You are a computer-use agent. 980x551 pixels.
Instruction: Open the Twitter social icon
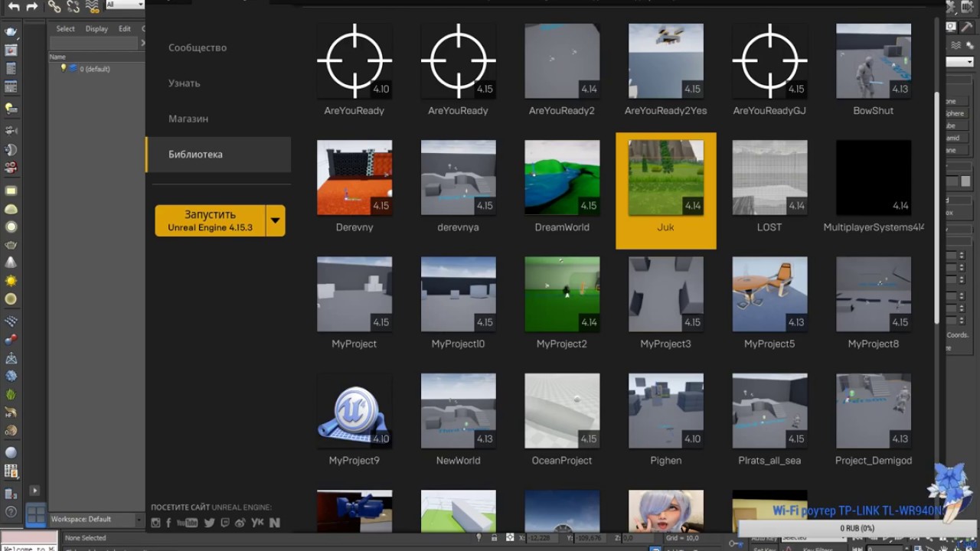pyautogui.click(x=210, y=523)
